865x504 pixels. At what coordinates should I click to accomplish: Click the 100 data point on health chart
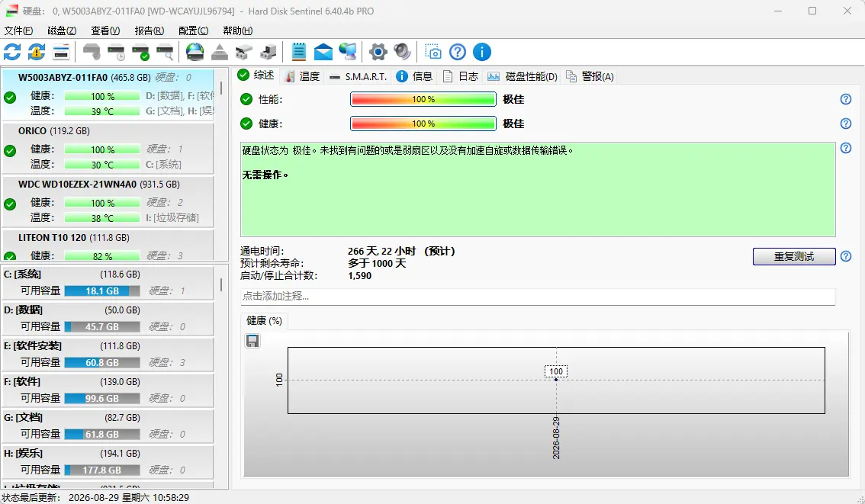click(x=556, y=380)
